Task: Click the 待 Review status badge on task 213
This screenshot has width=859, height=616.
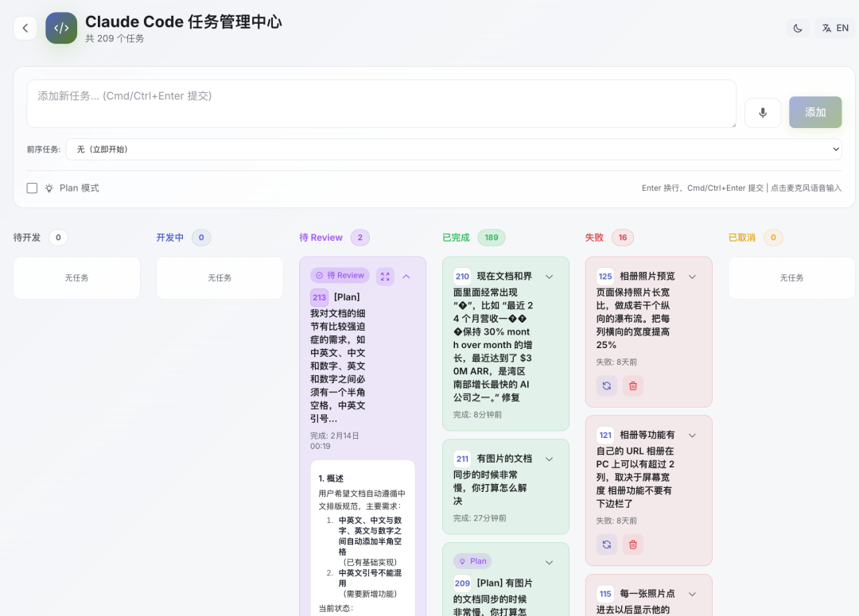Action: (340, 276)
